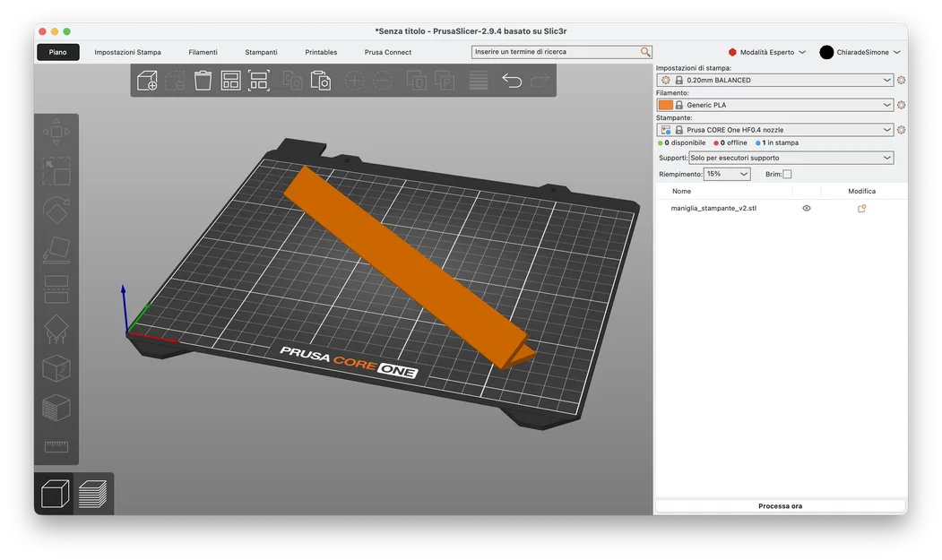Open the Measure tool

[57, 446]
